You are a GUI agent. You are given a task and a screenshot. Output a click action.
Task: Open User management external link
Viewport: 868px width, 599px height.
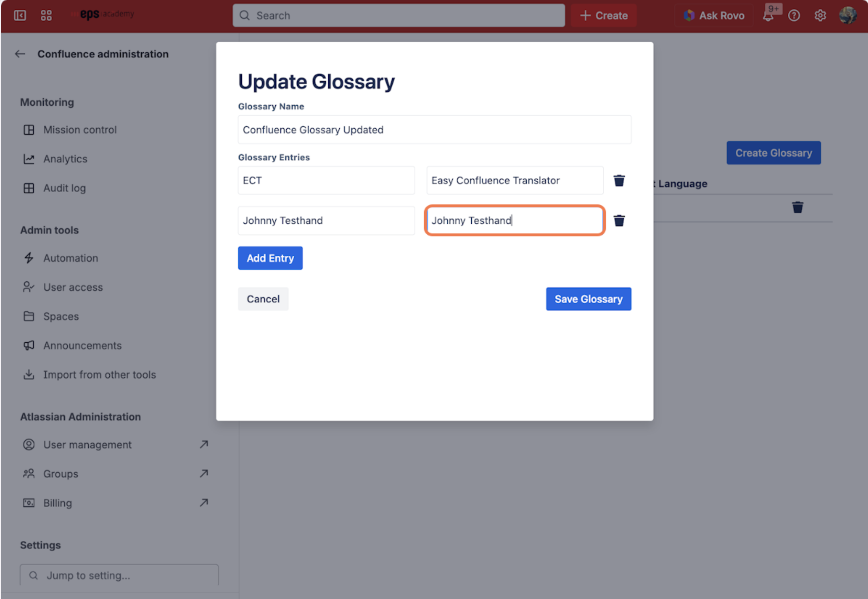point(87,445)
